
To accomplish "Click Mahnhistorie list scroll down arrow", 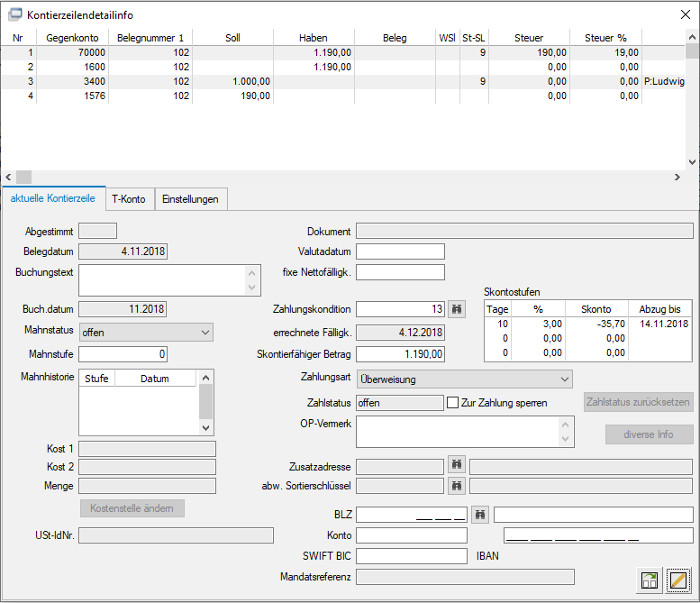I will tap(206, 428).
